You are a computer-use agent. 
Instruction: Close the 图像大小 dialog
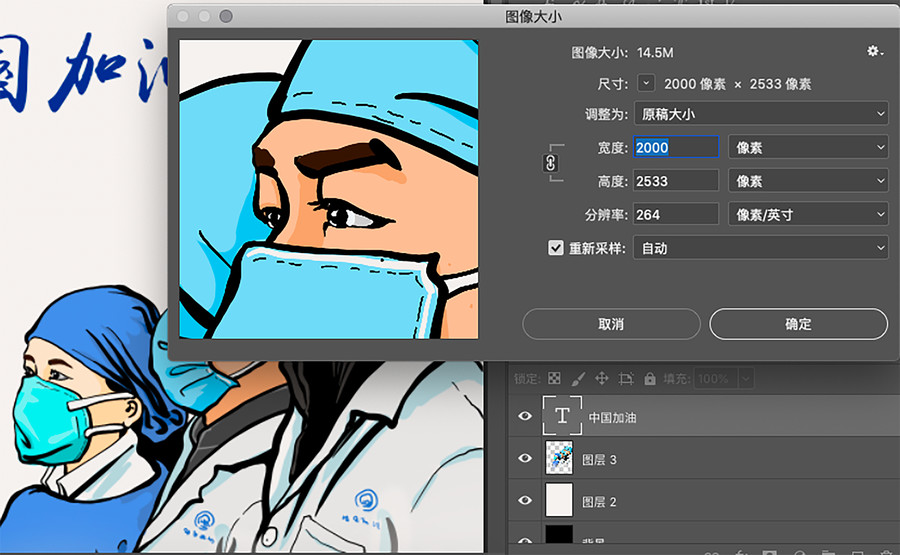coord(183,16)
